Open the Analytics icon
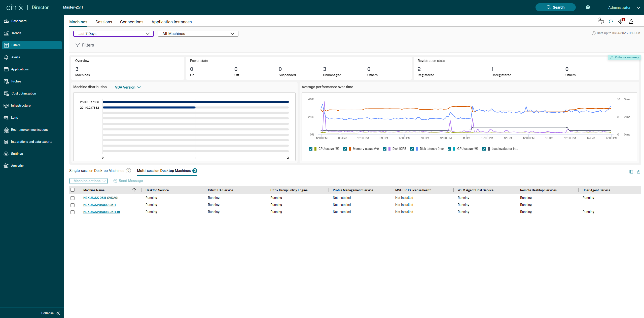The image size is (644, 318). tap(6, 166)
